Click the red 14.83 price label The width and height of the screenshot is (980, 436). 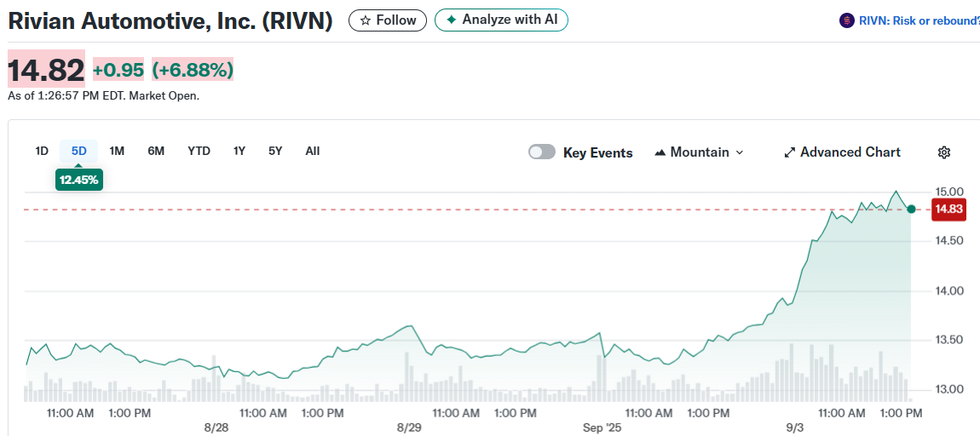pos(948,209)
